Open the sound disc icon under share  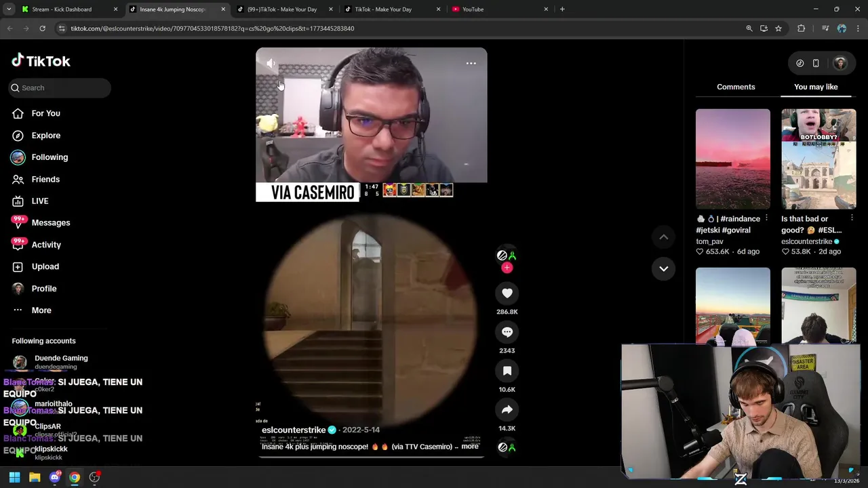[x=507, y=447]
